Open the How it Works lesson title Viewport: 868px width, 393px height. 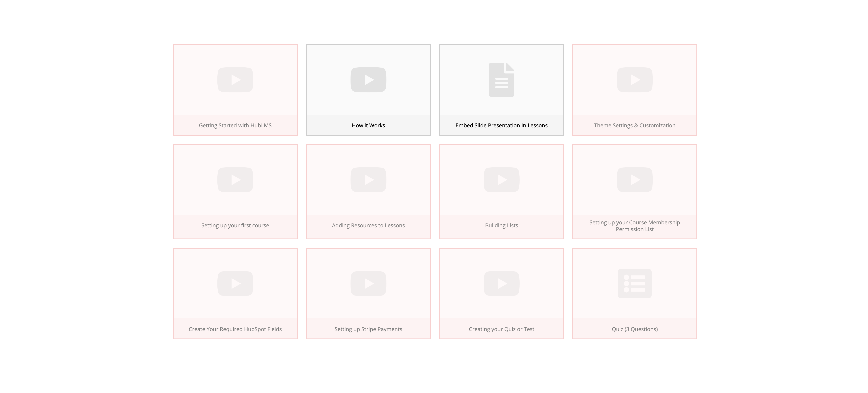point(368,125)
